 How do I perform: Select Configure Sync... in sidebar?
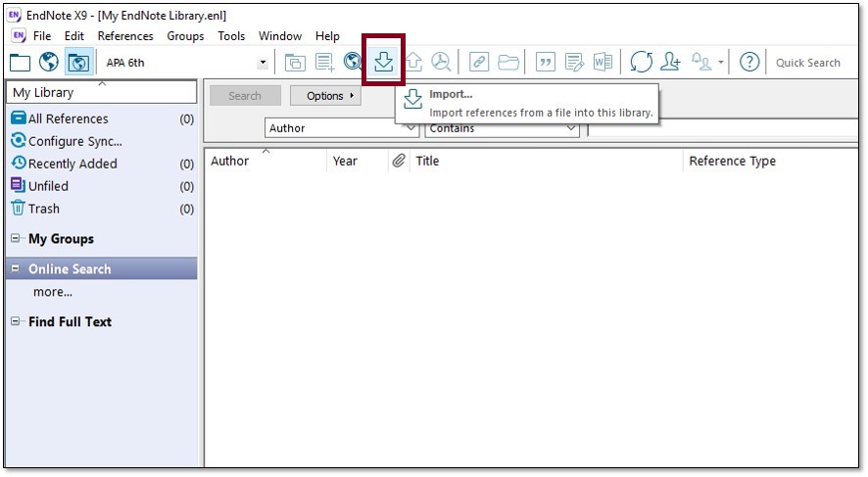pos(102,141)
